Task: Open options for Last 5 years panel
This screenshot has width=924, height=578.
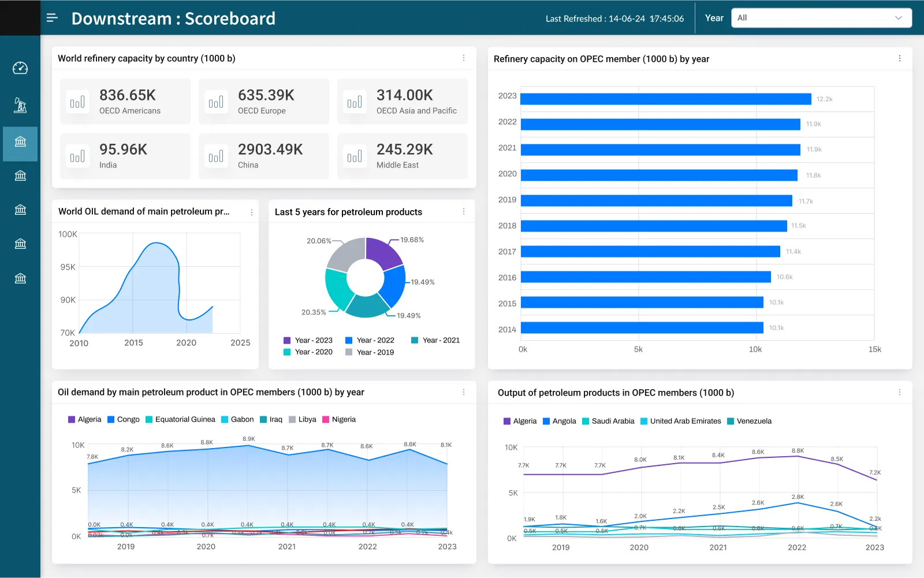Action: 464,212
